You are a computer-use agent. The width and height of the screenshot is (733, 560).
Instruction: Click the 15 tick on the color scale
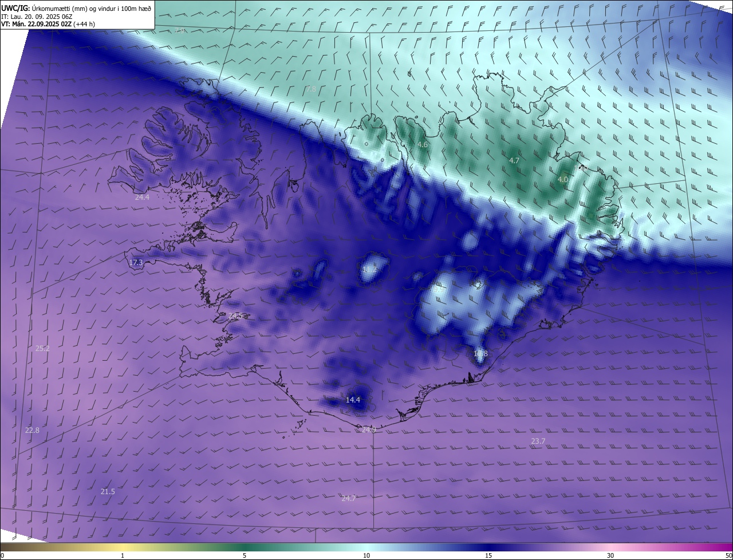[x=488, y=555]
